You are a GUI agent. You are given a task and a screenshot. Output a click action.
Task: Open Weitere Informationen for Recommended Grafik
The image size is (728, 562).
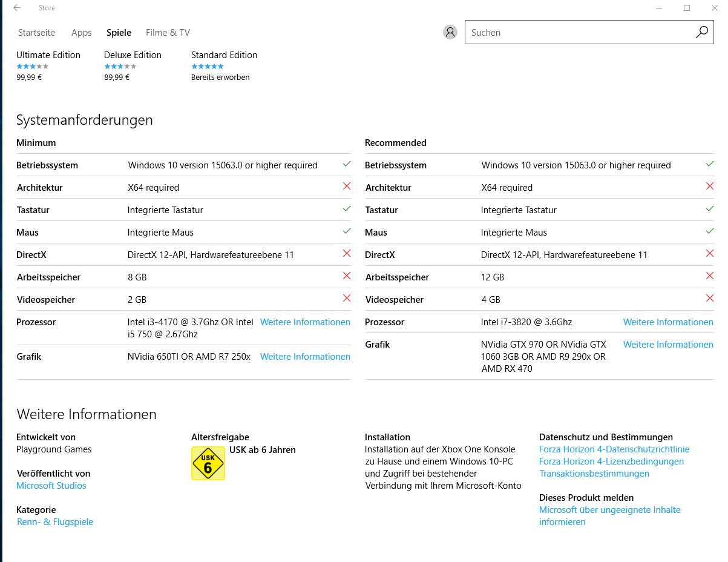coord(668,345)
